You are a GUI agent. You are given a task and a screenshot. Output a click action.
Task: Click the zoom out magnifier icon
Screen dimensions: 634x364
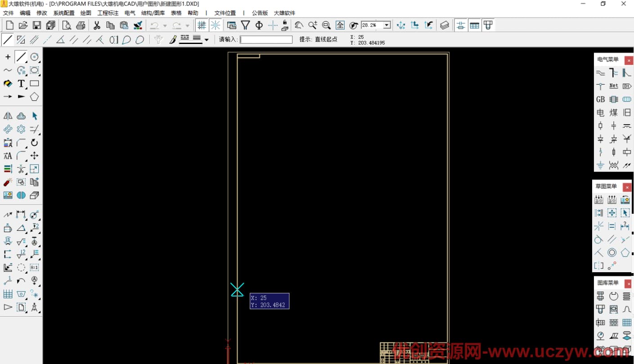[x=326, y=25]
